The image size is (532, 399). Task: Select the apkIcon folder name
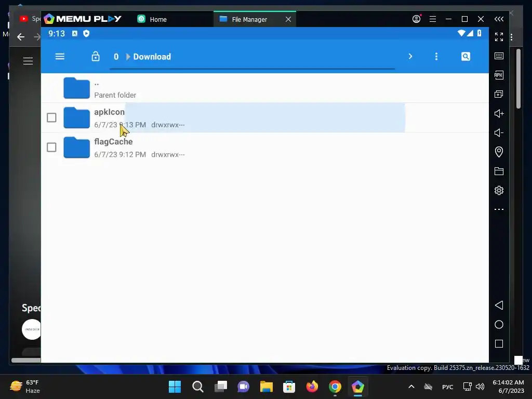pyautogui.click(x=109, y=112)
